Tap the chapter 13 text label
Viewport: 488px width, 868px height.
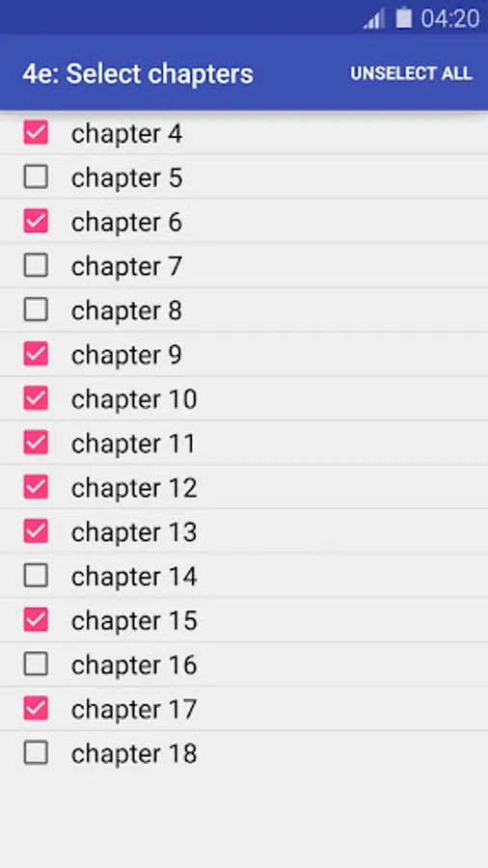[x=134, y=532]
